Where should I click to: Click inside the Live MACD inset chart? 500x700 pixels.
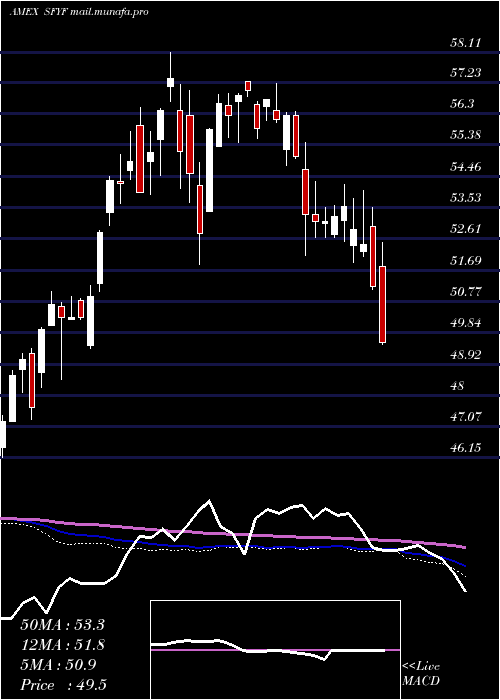click(275, 650)
